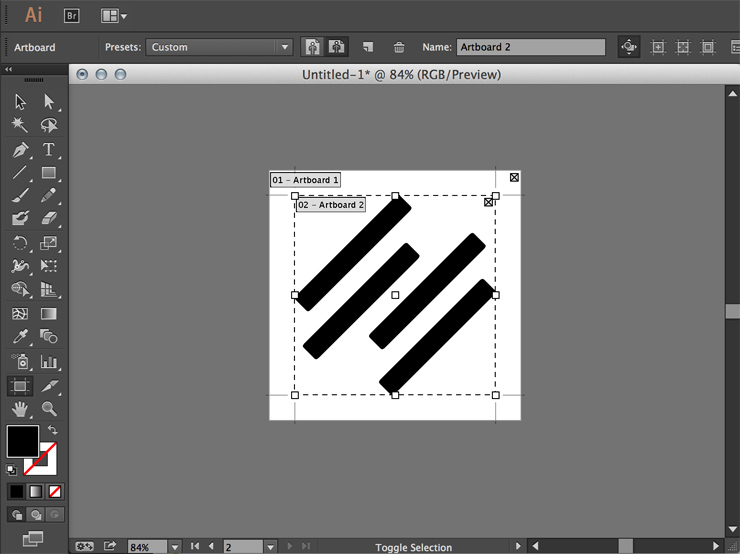This screenshot has height=554, width=740.
Task: Select the Artboard tool in toolbox
Action: (x=20, y=386)
